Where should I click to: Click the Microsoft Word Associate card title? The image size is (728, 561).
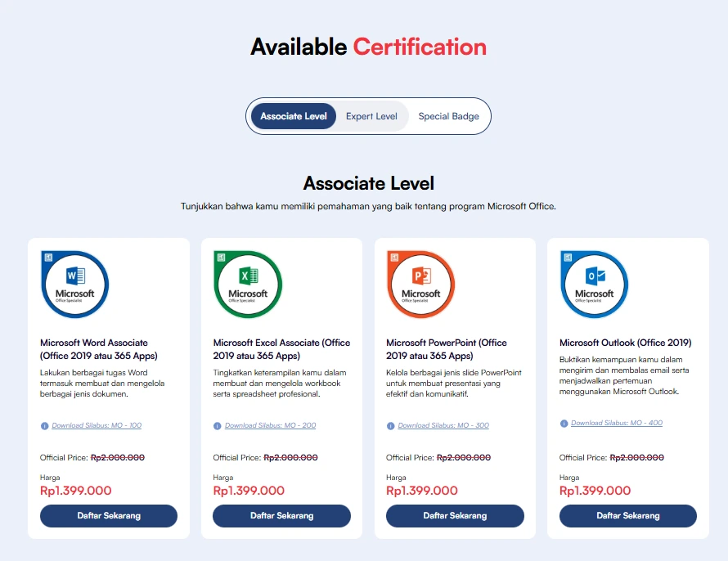[99, 349]
